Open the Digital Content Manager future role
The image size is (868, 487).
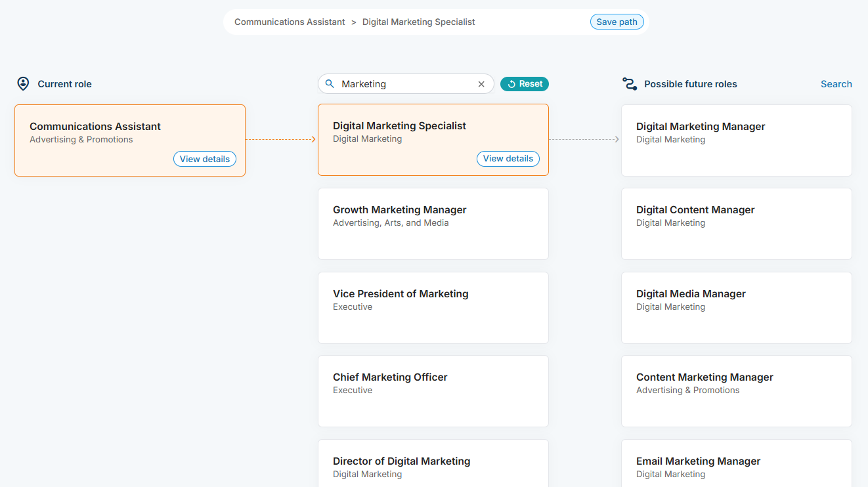736,223
